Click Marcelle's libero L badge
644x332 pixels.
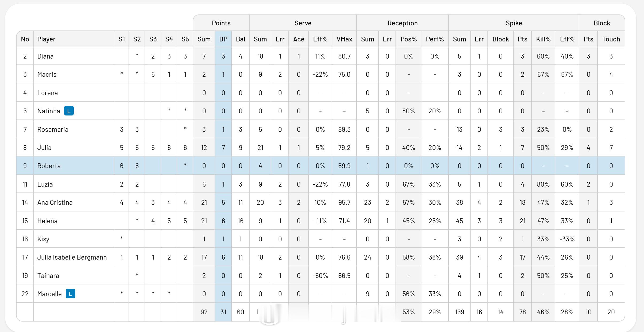[x=71, y=294]
